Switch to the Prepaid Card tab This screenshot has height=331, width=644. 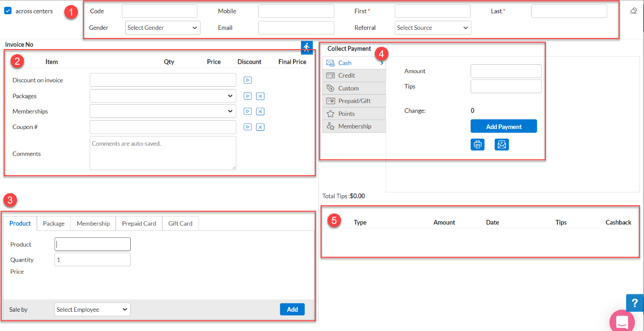coord(139,224)
